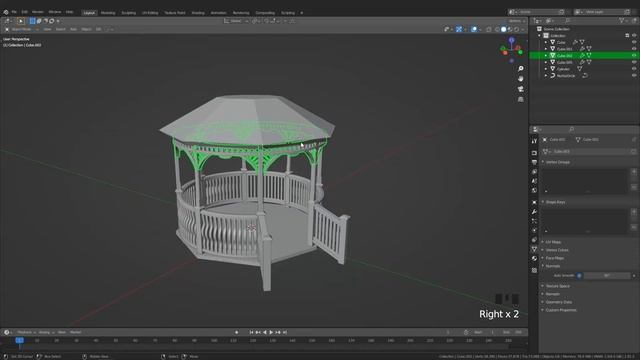640x360 pixels.
Task: Toggle X-ray mode
Action: pyautogui.click(x=489, y=29)
